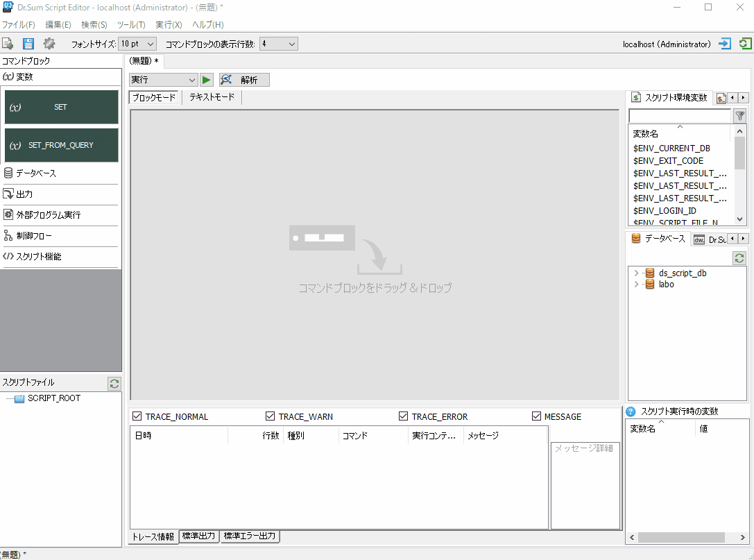Uncheck the TRACE_NORMAL checkbox
Viewport: 754px width, 560px height.
pos(135,416)
